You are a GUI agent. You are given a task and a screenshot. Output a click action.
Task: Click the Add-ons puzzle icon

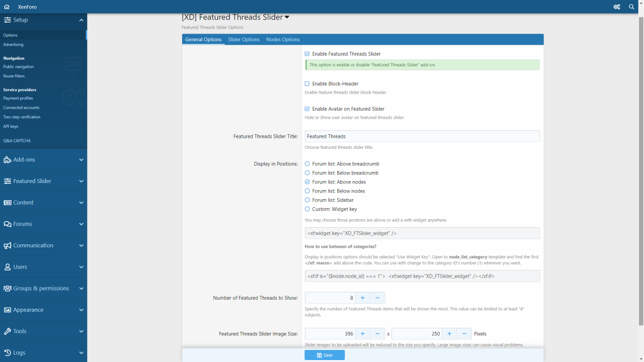[7, 160]
